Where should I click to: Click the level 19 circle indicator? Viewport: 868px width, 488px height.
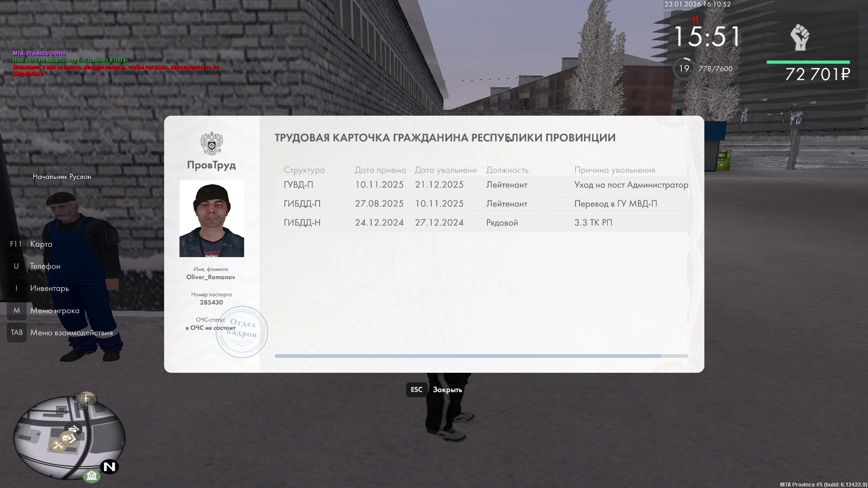[x=684, y=69]
